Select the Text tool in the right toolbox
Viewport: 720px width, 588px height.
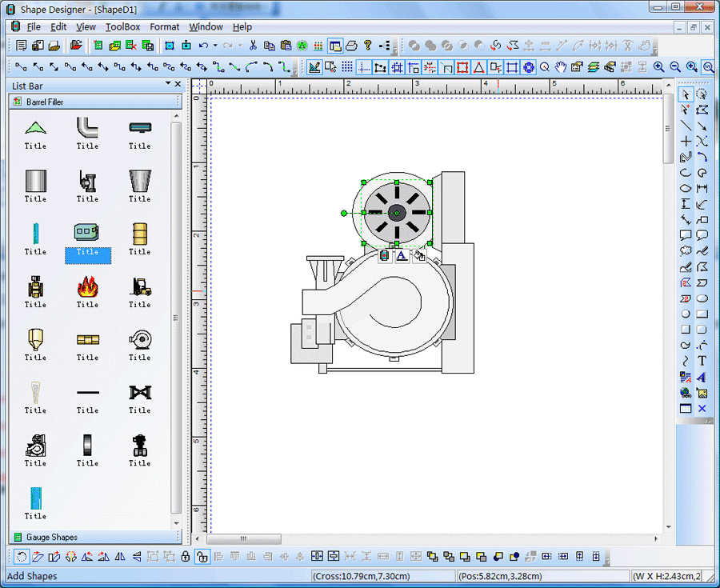coord(702,361)
